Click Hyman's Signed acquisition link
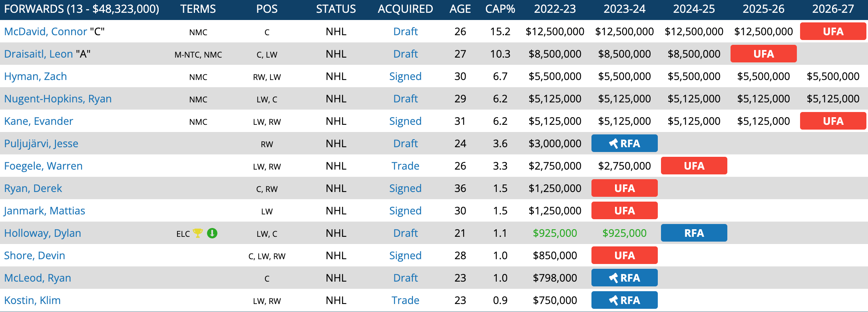This screenshot has height=312, width=868. pos(405,76)
